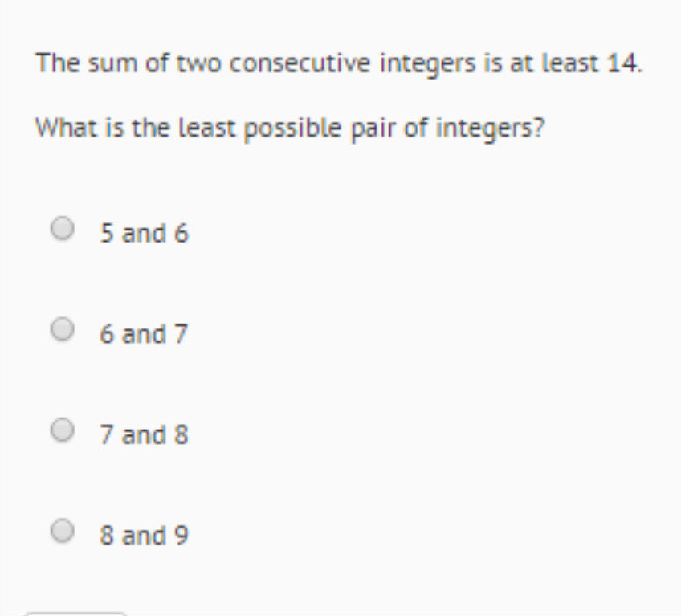Click the '8 and 9' answer label text
681x616 pixels.
pyautogui.click(x=145, y=535)
